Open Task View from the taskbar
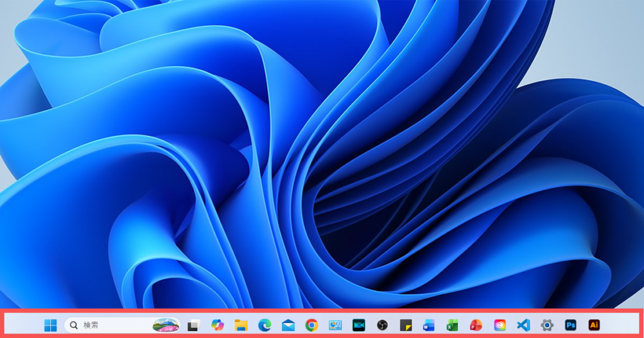The height and width of the screenshot is (338, 644). [x=194, y=325]
